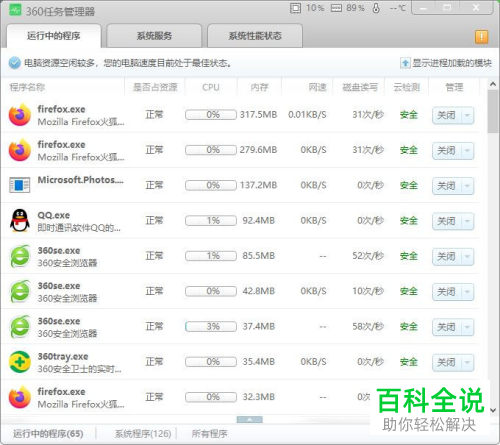Close the QQ.exe process
Viewport: 500px width, 445px height.
tap(446, 221)
